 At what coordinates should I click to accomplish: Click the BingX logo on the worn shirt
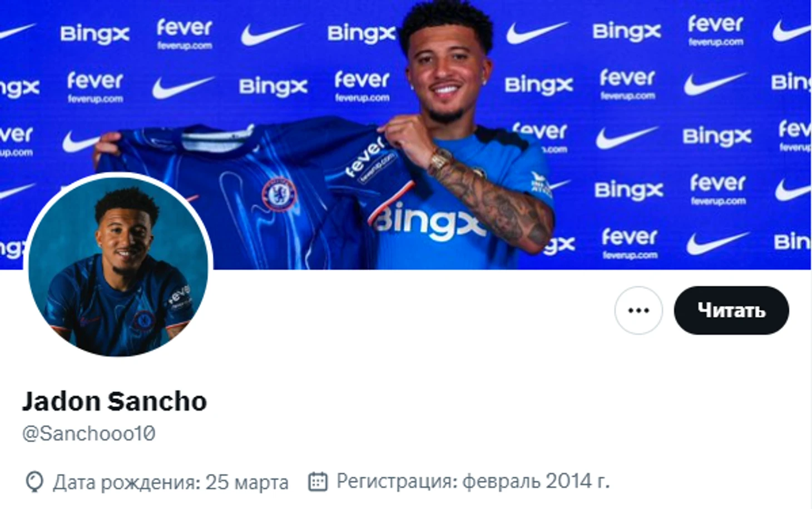[x=428, y=221]
